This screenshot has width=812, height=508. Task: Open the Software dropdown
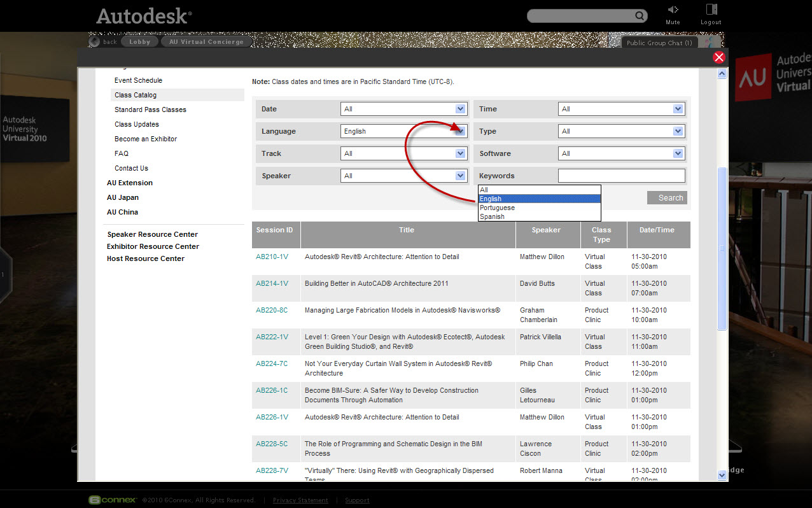(621, 153)
